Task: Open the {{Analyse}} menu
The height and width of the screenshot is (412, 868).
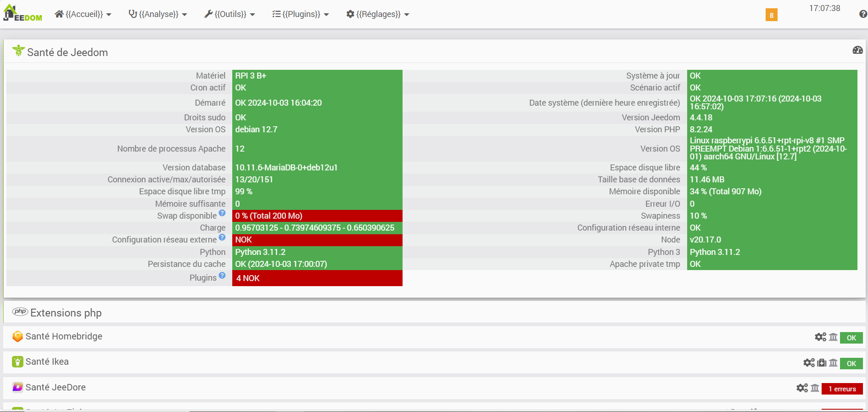Action: tap(158, 14)
